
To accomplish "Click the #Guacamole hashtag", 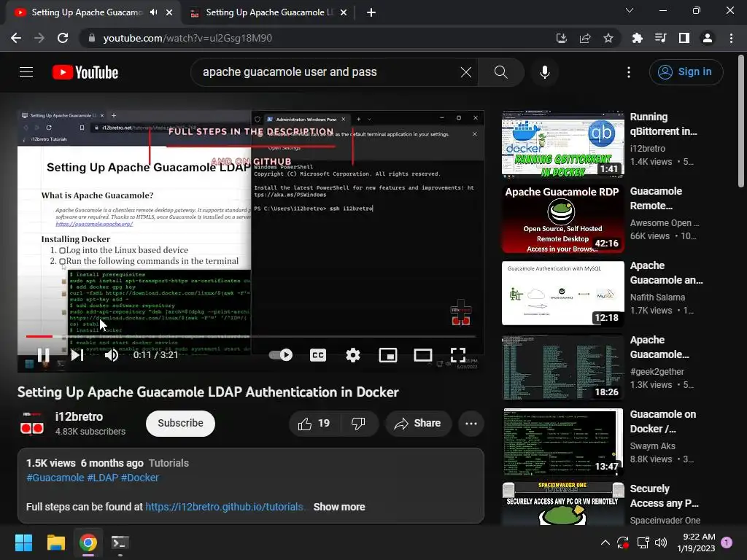I will coord(55,478).
